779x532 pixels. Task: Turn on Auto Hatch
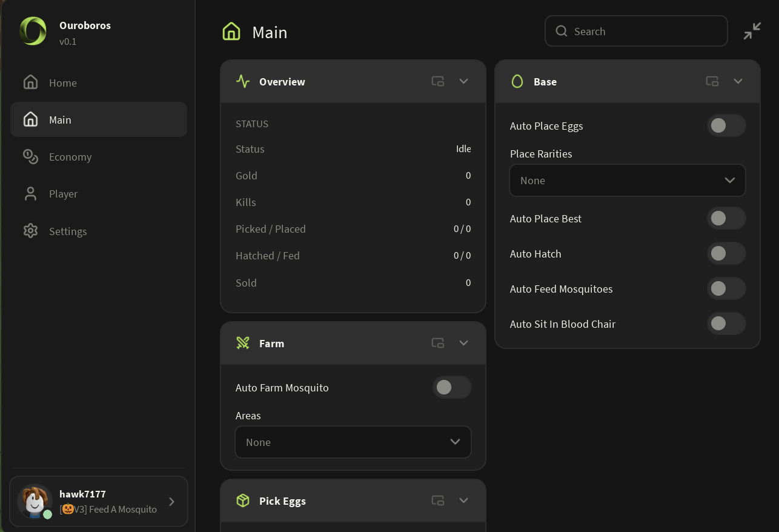(x=726, y=253)
